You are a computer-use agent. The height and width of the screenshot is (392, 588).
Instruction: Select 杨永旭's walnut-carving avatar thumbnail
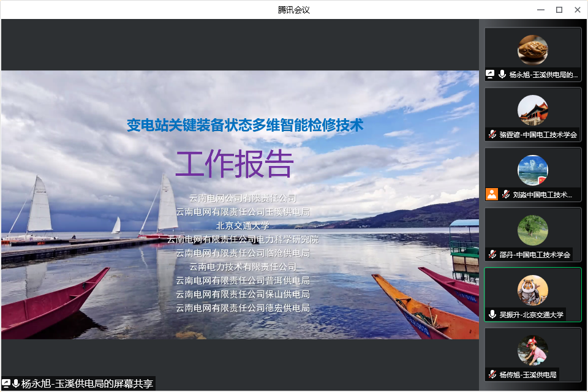(532, 50)
